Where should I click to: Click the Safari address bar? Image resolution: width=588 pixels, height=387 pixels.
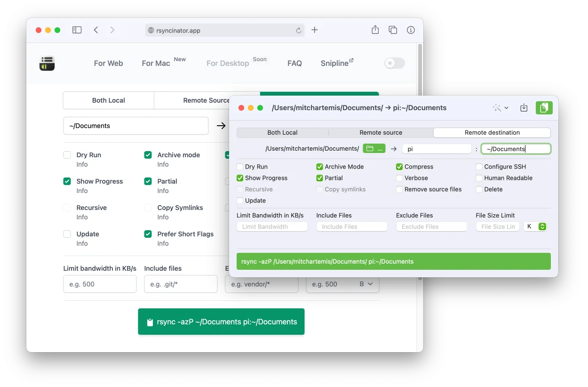click(x=225, y=31)
